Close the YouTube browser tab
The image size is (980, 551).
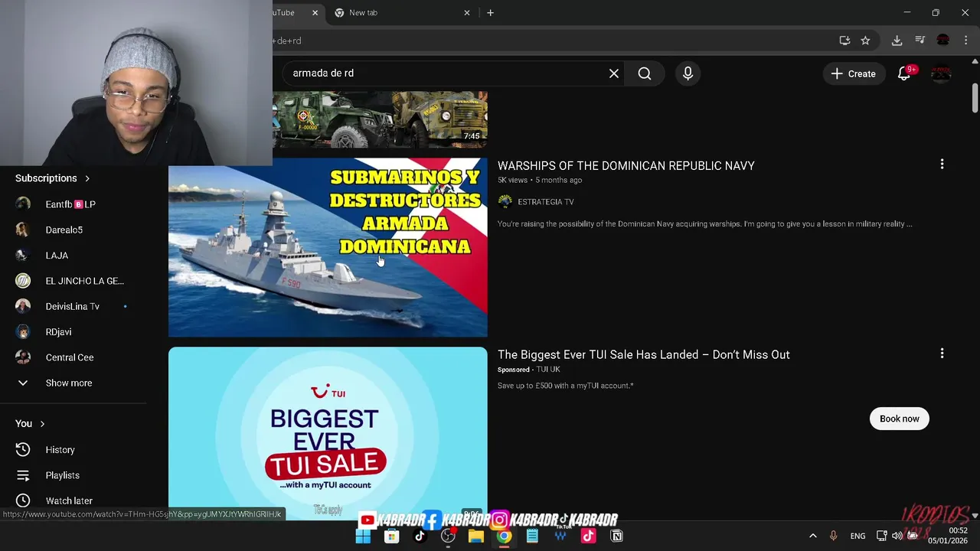315,13
